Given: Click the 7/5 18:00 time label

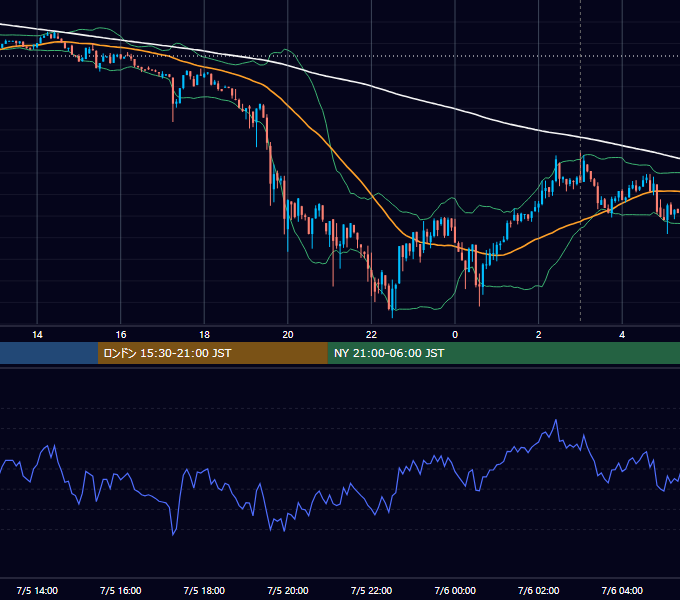Looking at the screenshot, I should (204, 590).
